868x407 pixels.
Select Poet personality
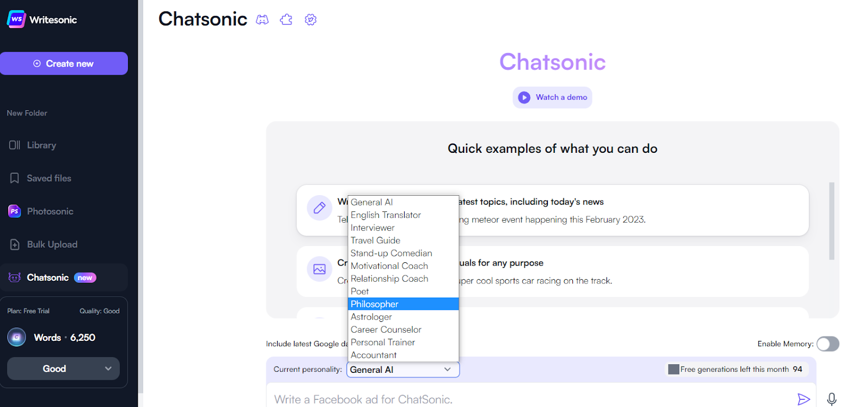point(403,292)
